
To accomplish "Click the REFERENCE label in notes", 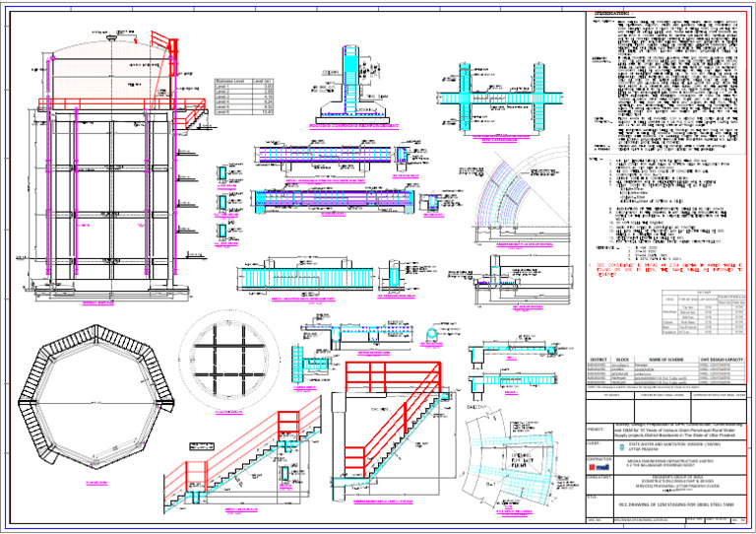I will tap(606, 248).
